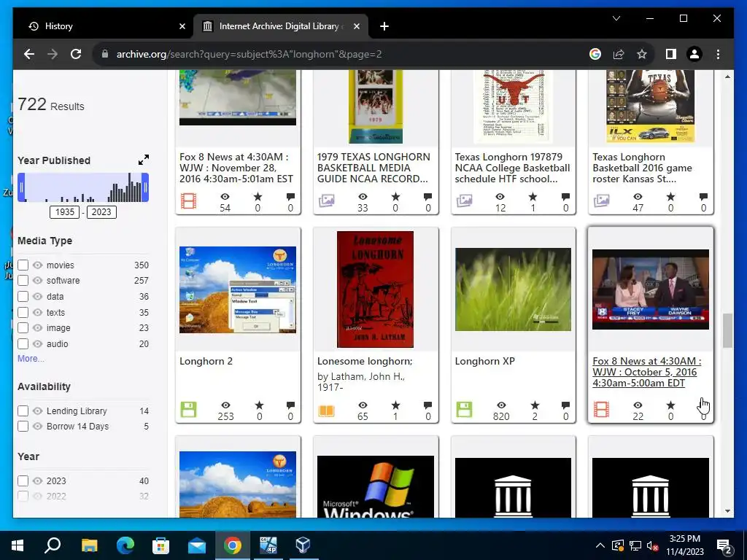This screenshot has width=747, height=560.
Task: Click the page vertical scrollbar thumb
Action: pos(727,331)
